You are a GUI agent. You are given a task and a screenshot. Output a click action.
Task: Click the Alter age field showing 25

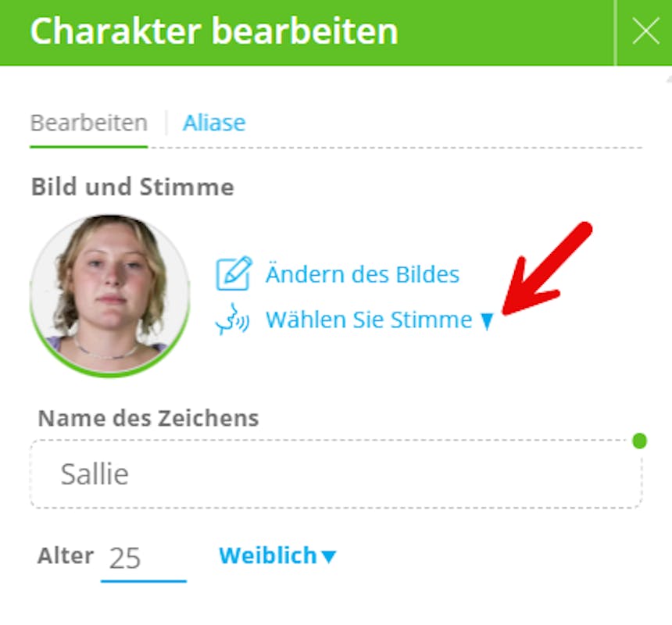[x=143, y=559]
